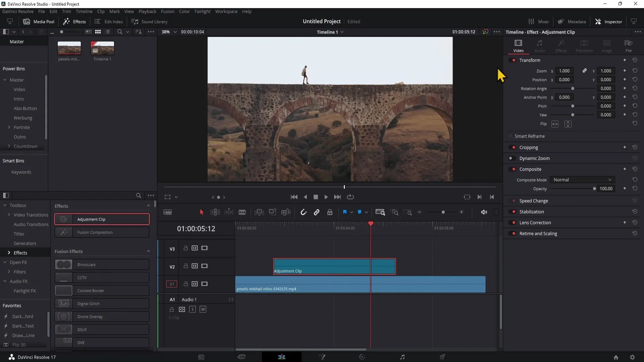
Task: Click the pexels-mikhail-nilov video thumbnail in Media Pool
Action: point(69,48)
